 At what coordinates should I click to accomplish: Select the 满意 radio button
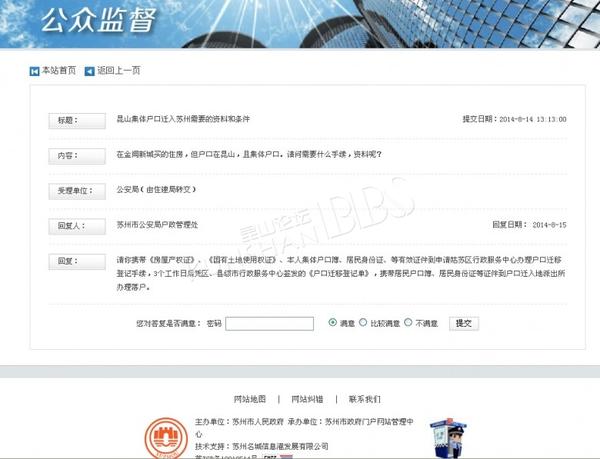tap(333, 323)
